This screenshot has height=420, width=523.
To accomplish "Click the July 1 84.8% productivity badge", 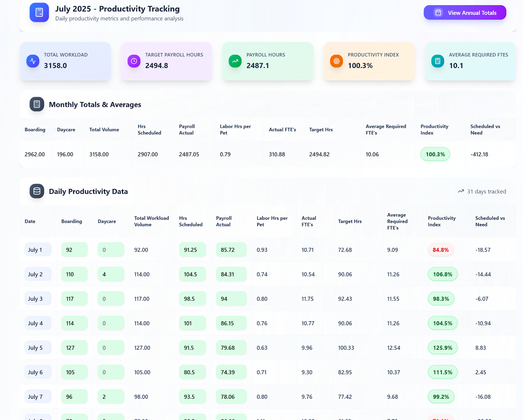I will 441,250.
